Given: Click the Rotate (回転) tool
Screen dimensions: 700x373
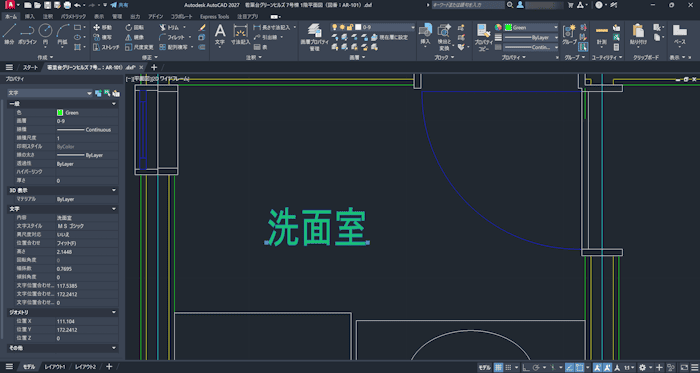Looking at the screenshot, I should (135, 28).
